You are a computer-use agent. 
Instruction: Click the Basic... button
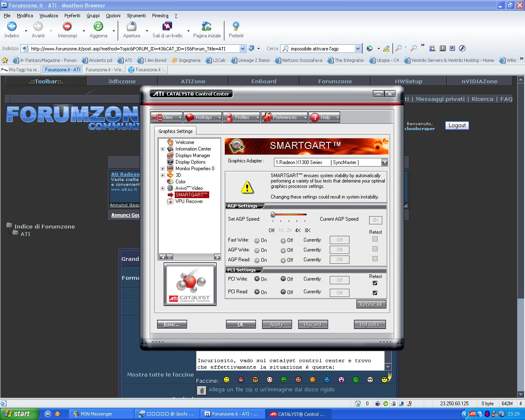point(172,324)
